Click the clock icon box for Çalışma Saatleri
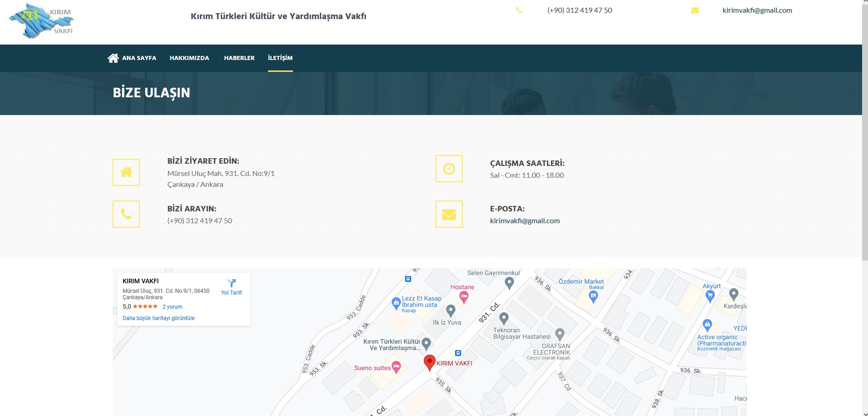The width and height of the screenshot is (868, 416). pos(449,169)
